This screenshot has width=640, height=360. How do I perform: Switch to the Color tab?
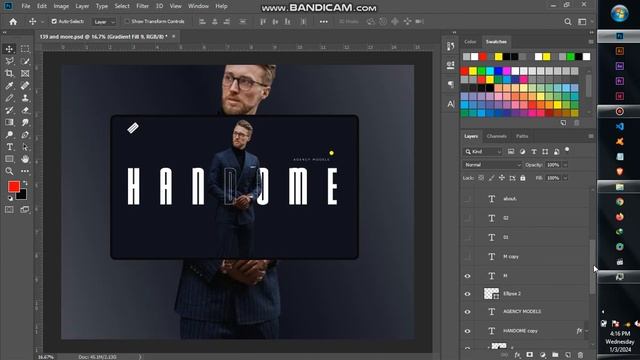(x=470, y=42)
